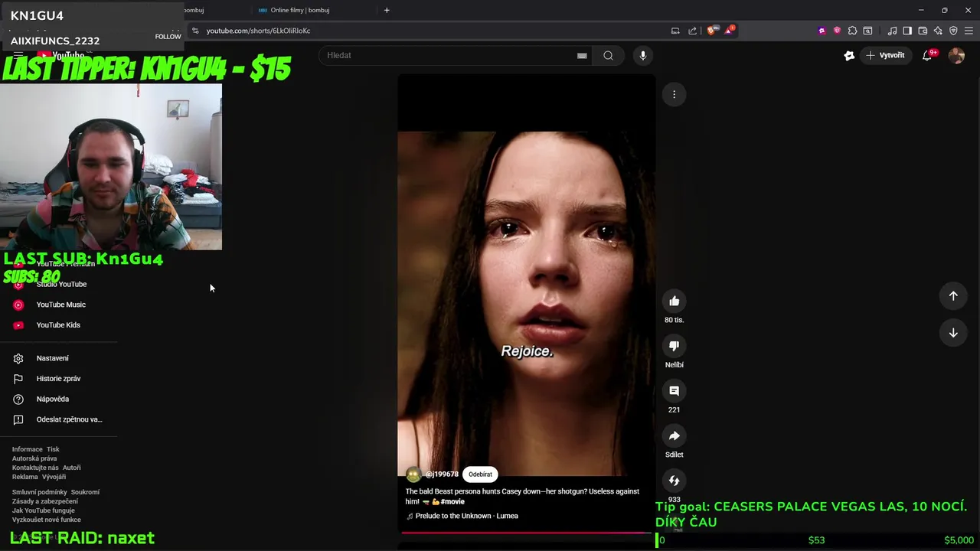Open Jak YouTube funguje footer link

tap(43, 510)
